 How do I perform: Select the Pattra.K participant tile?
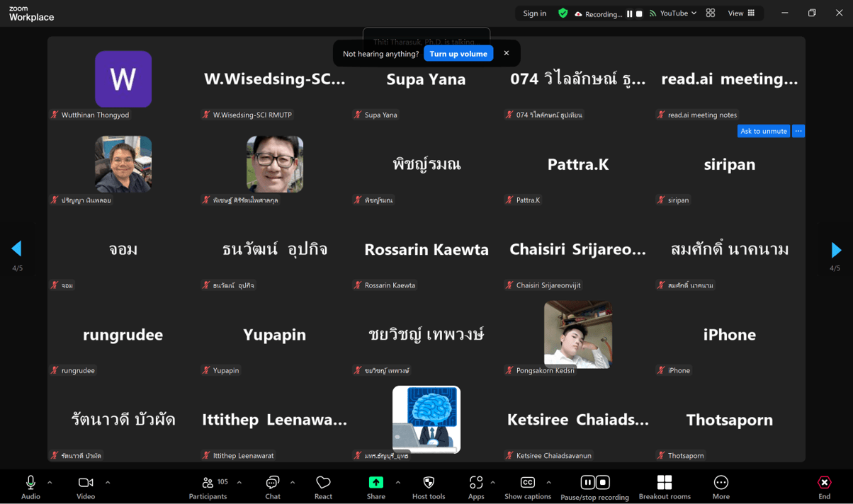tap(578, 164)
